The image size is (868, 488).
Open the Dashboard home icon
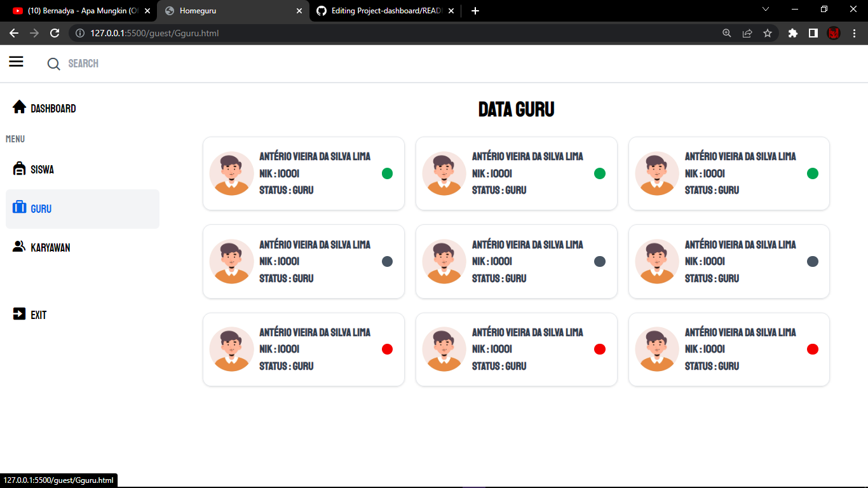click(x=19, y=107)
